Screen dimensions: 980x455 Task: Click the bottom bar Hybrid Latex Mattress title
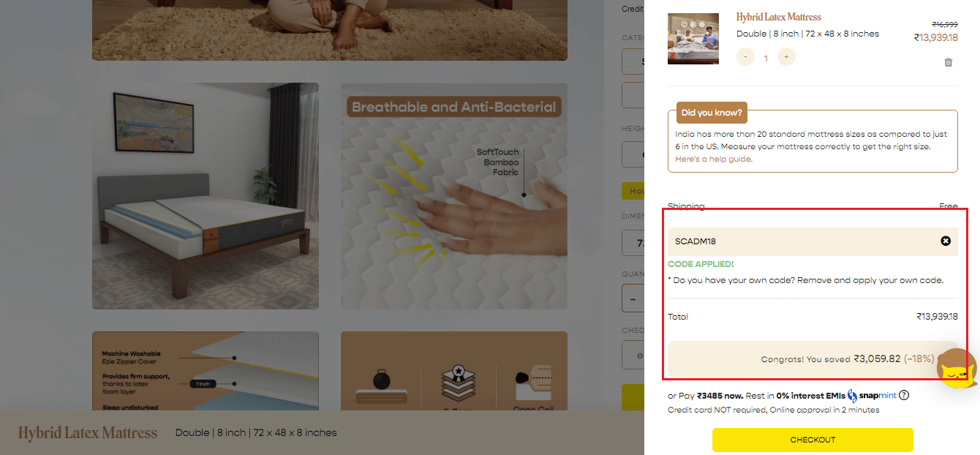pos(88,433)
